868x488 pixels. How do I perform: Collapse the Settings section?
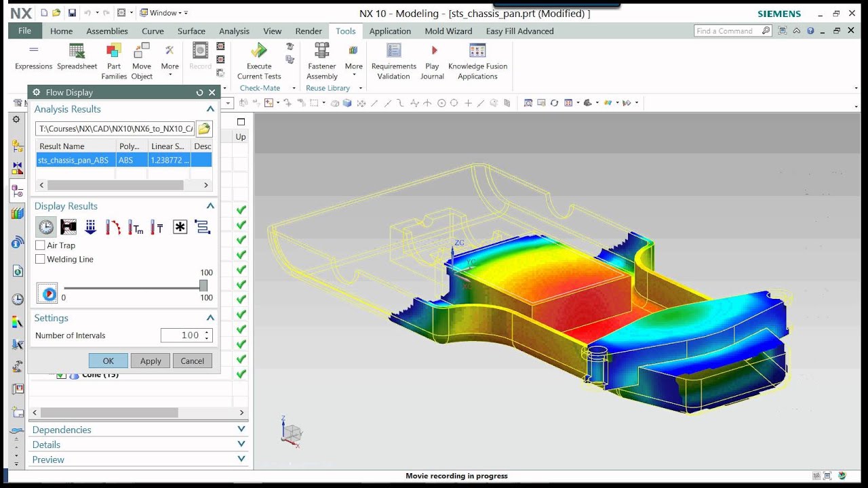pos(210,318)
